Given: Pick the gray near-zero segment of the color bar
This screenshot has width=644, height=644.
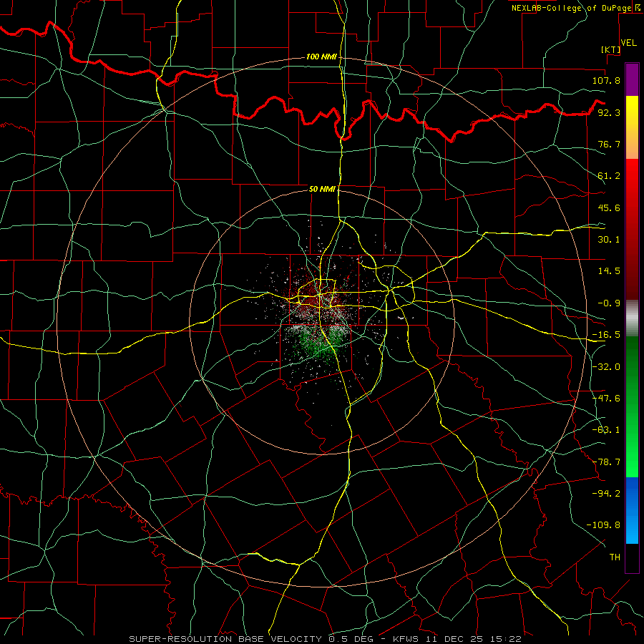Looking at the screenshot, I should pos(632,318).
